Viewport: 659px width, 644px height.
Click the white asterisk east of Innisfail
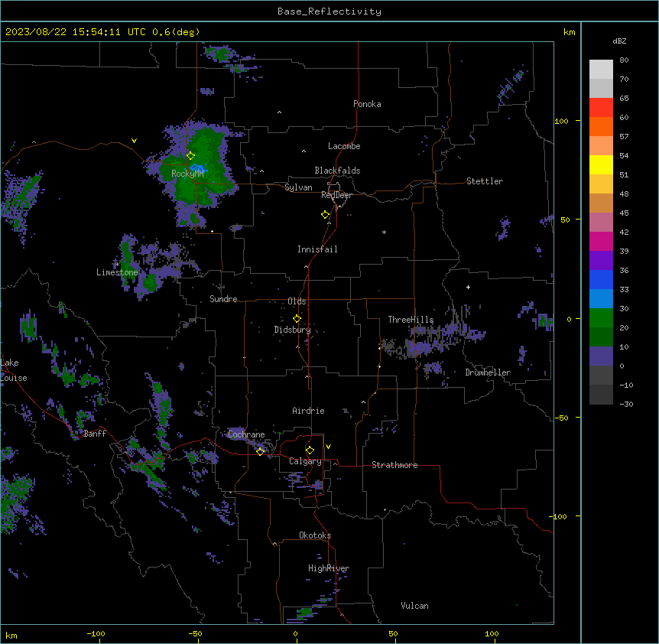pos(384,232)
